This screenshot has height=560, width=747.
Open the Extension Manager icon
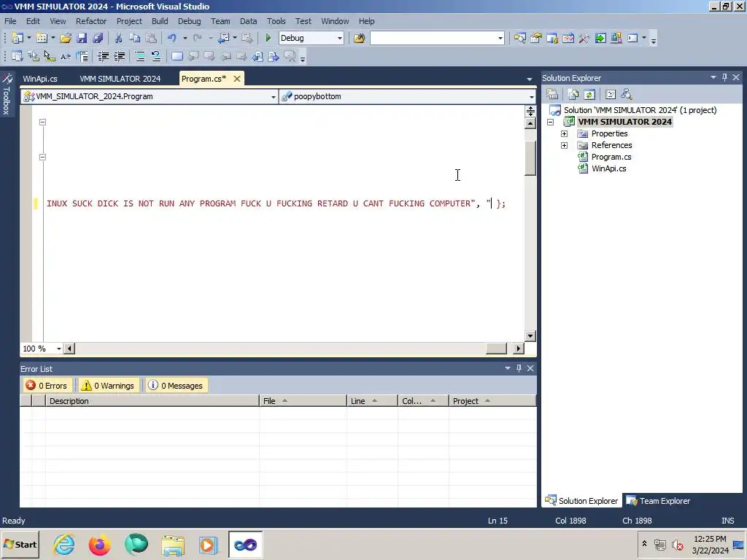click(x=616, y=38)
